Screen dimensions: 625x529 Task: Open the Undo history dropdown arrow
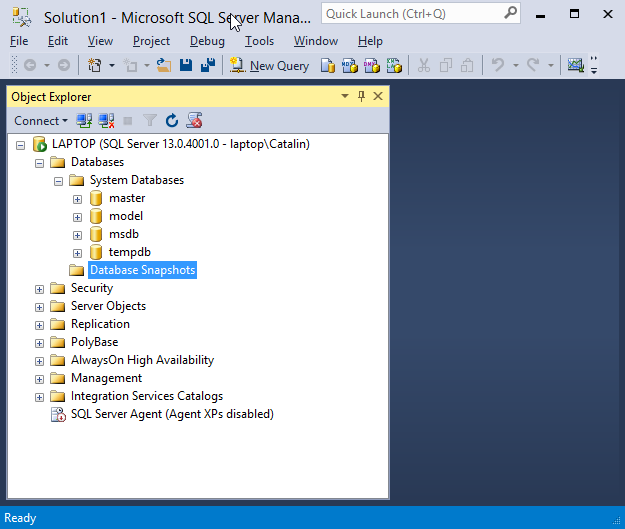515,65
